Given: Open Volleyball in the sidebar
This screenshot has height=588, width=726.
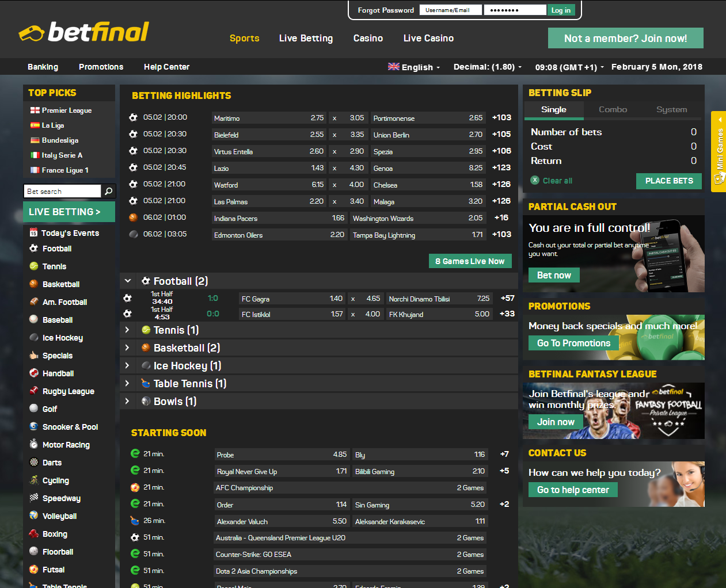Looking at the screenshot, I should click(59, 516).
